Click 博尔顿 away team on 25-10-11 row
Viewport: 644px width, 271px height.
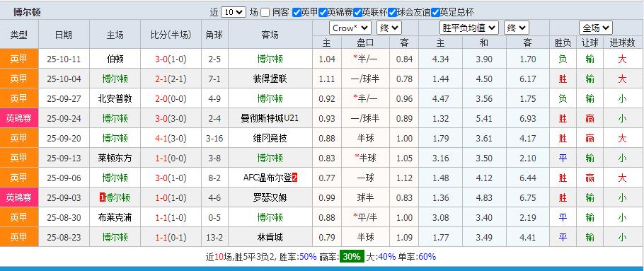coord(270,59)
